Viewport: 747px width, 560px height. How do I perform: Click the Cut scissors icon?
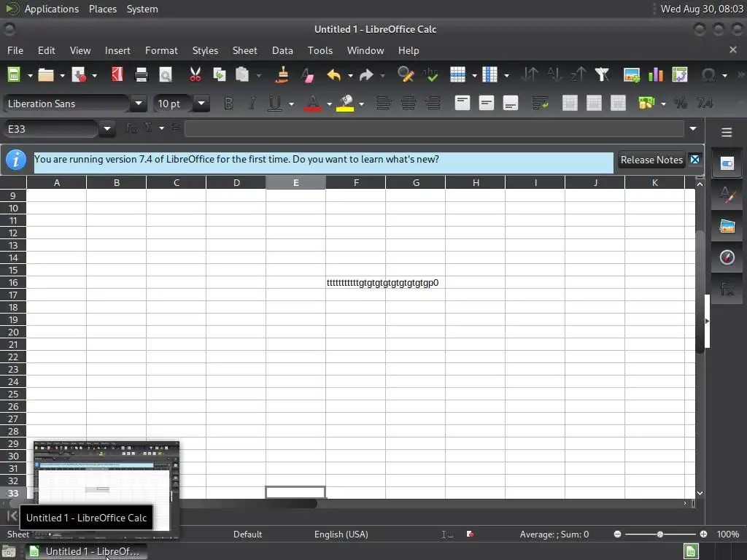[196, 75]
